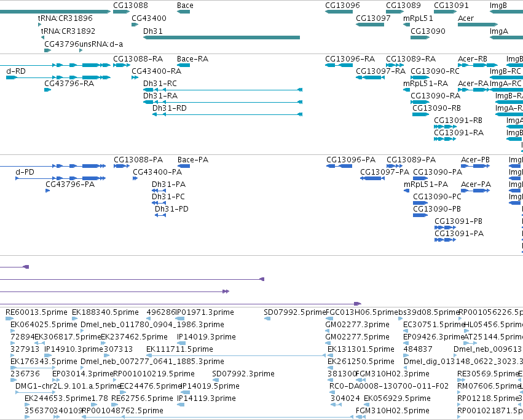Click the CG13096 gene glyph

pyautogui.click(x=339, y=12)
